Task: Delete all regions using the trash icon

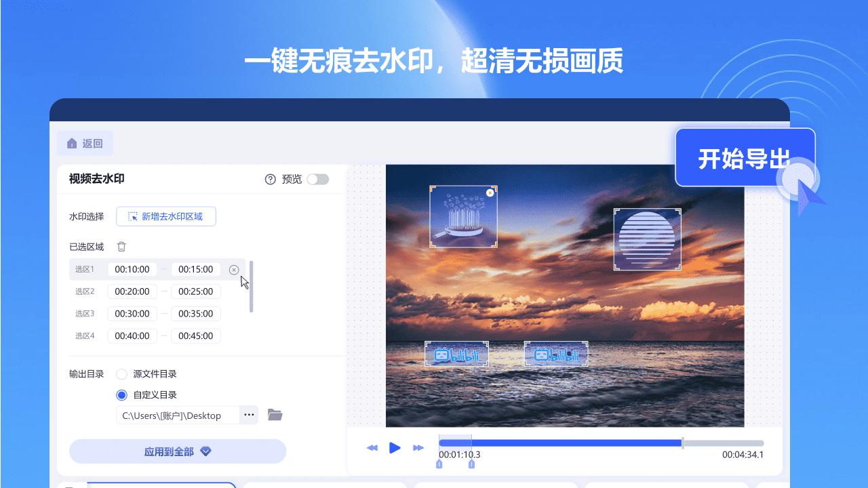Action: [x=121, y=246]
